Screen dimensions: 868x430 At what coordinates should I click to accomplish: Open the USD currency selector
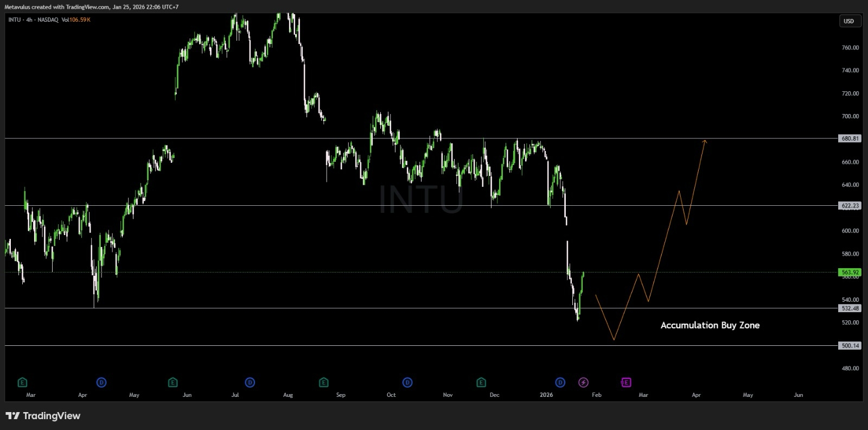(848, 21)
